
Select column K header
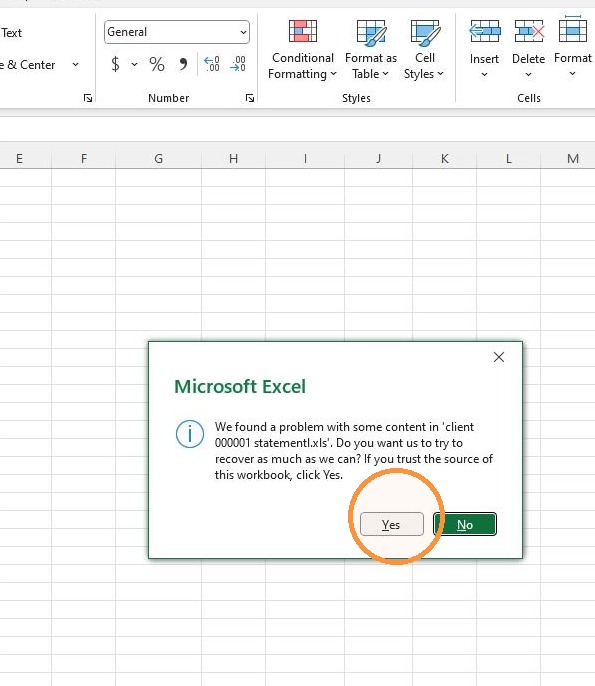[x=444, y=158]
